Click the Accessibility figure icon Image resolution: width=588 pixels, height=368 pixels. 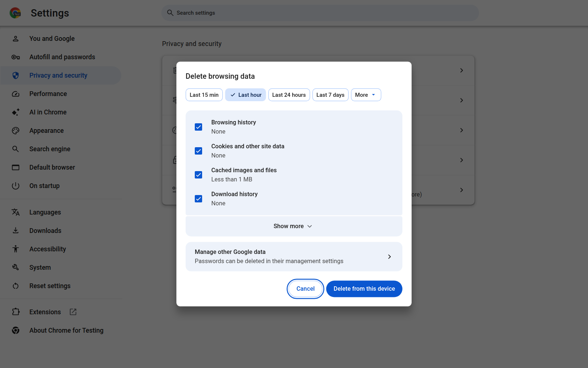(15, 249)
